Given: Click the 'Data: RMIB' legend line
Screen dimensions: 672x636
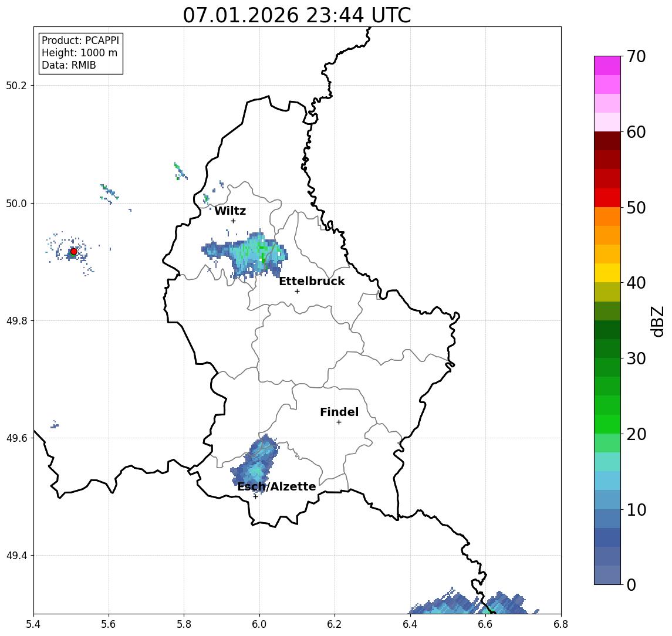Looking at the screenshot, I should pos(69,65).
